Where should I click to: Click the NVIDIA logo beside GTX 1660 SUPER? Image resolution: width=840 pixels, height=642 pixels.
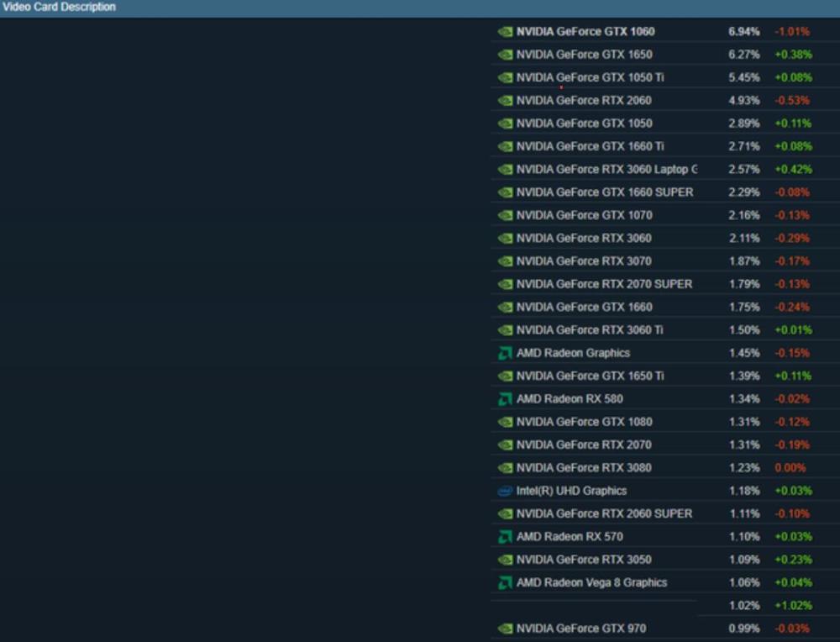pyautogui.click(x=505, y=192)
